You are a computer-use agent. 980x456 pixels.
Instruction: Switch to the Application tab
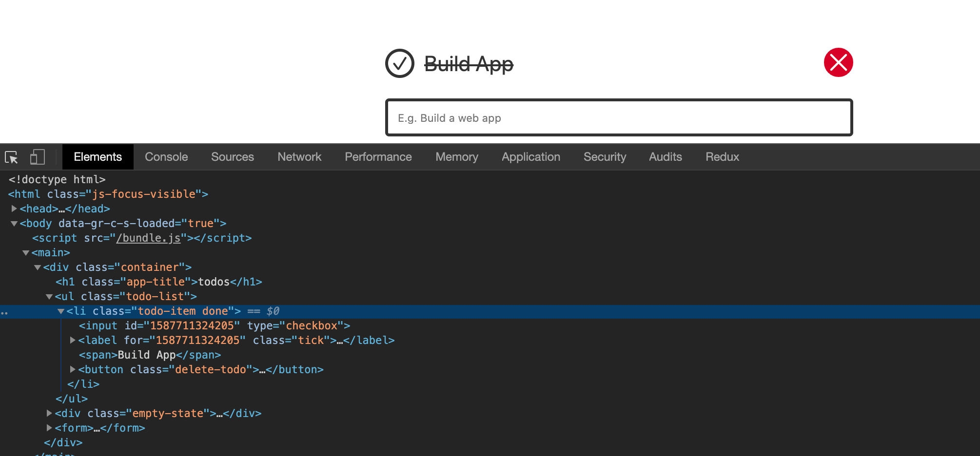530,157
